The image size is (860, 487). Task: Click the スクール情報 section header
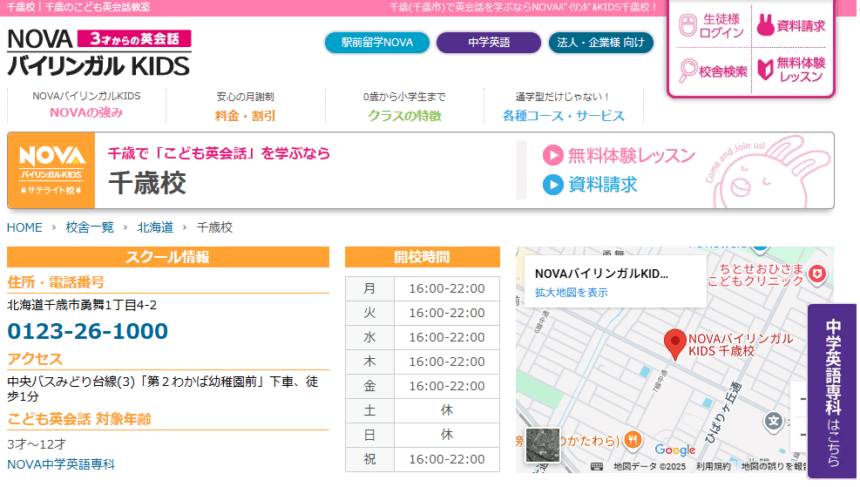coord(168,257)
